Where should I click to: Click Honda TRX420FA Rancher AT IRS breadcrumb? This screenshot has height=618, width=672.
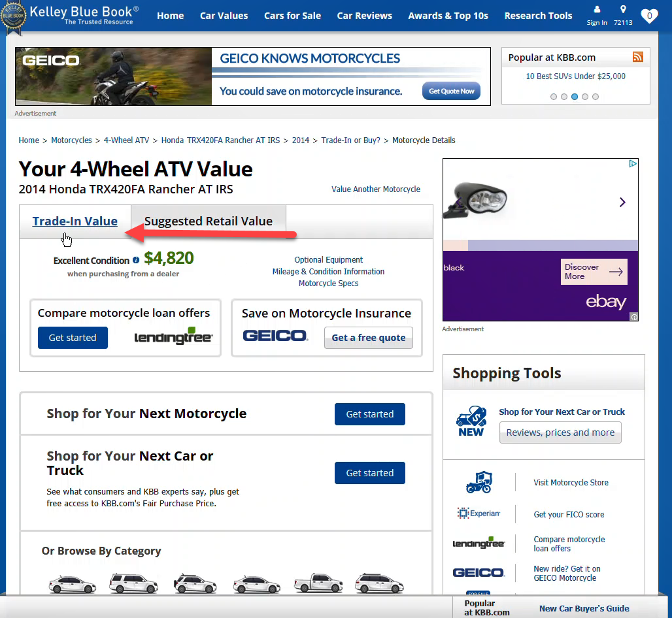[x=220, y=140]
